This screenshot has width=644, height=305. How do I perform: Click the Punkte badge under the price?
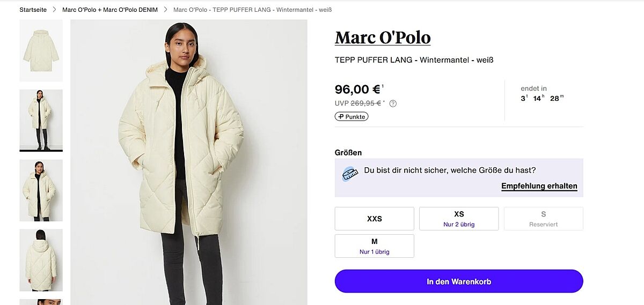coord(352,116)
